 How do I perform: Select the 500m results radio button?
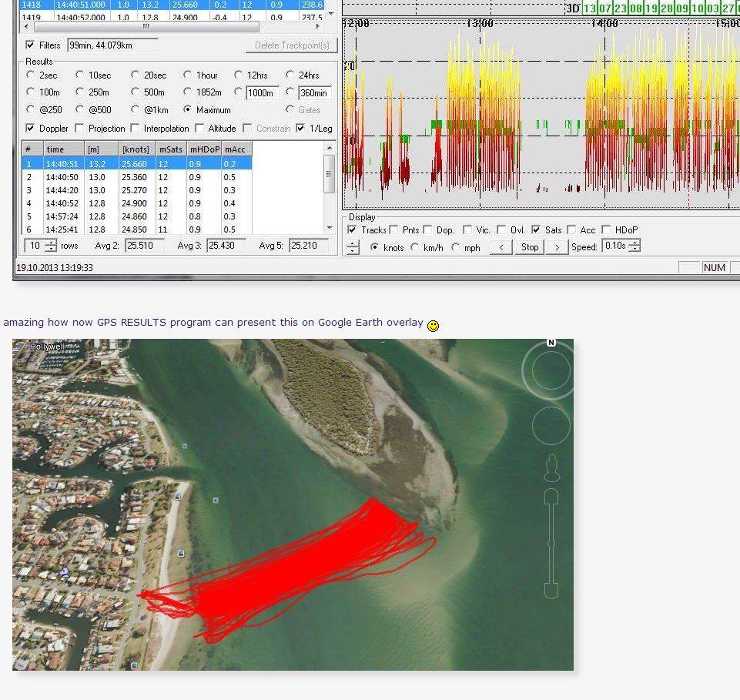tap(136, 92)
